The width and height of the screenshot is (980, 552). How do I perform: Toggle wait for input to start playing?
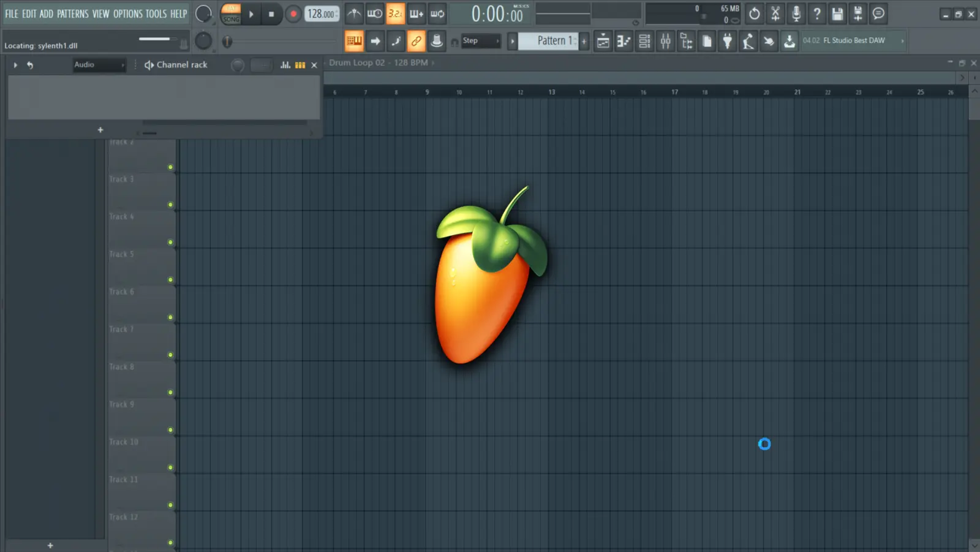pyautogui.click(x=375, y=13)
